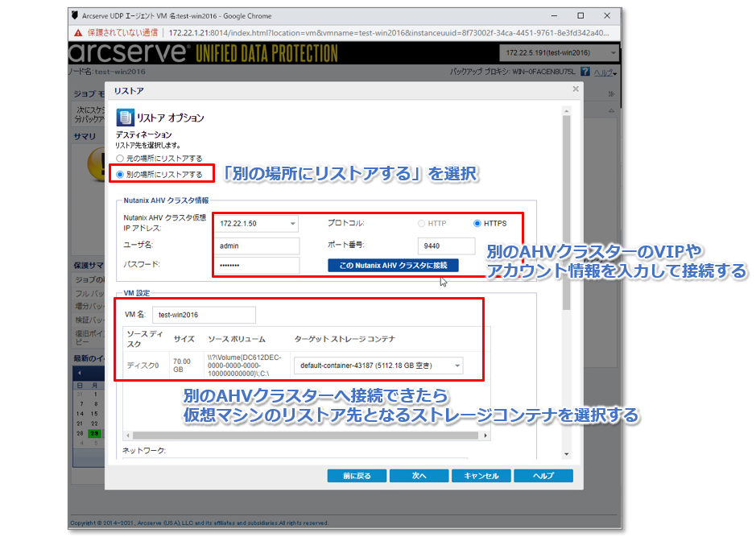
Task: Choose the HTTPS protocol radio button
Action: pos(477,224)
